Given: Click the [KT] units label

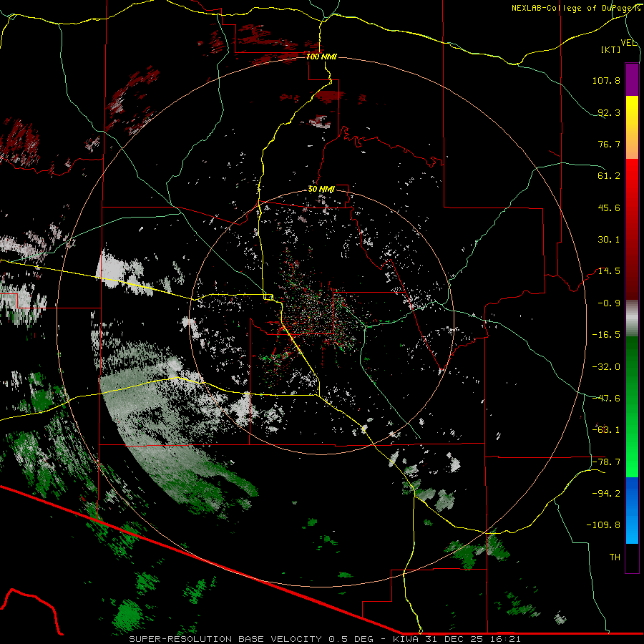Looking at the screenshot, I should tap(611, 49).
